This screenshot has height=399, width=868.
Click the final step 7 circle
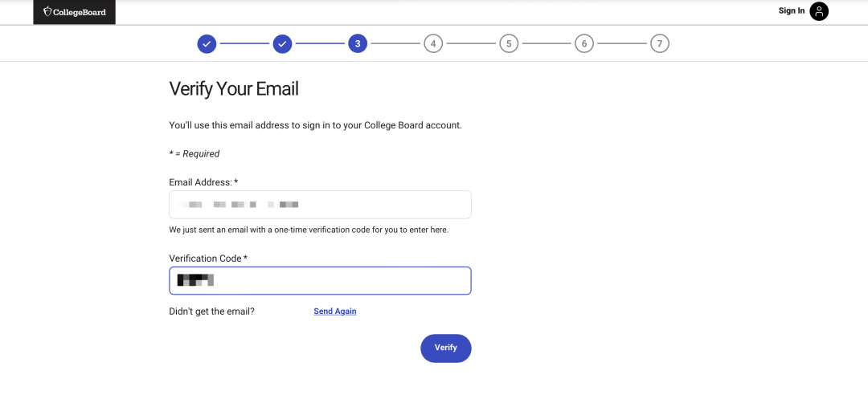pyautogui.click(x=660, y=43)
